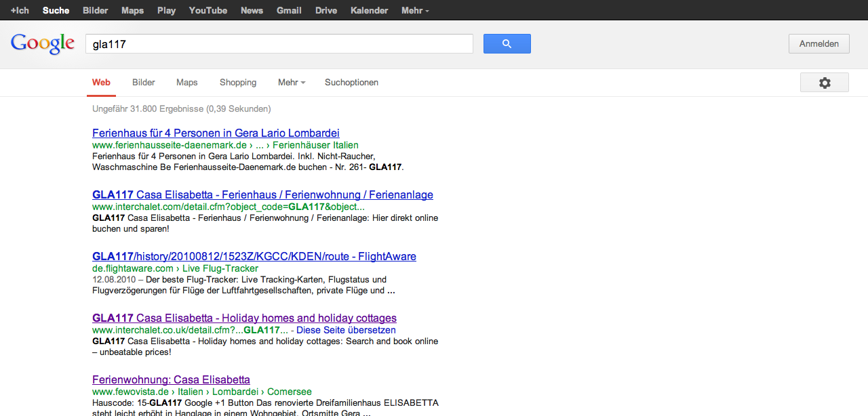Open Ferienhaus für 4 Personen result link

point(216,133)
